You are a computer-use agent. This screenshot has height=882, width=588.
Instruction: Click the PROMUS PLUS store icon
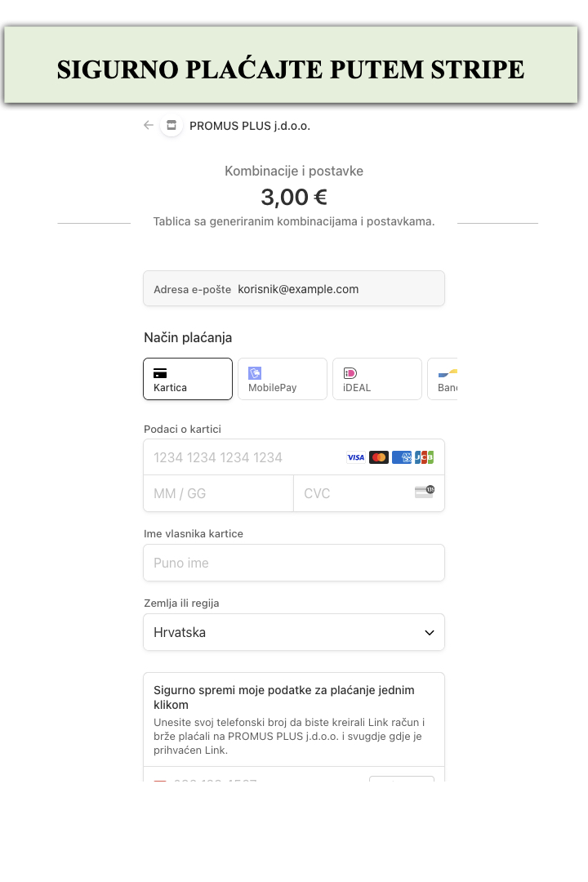[x=171, y=126]
